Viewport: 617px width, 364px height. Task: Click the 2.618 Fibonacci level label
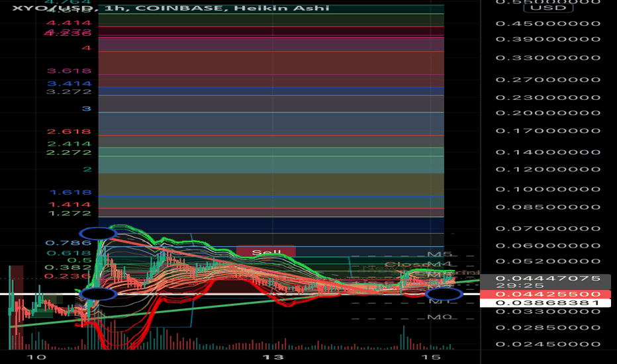69,132
